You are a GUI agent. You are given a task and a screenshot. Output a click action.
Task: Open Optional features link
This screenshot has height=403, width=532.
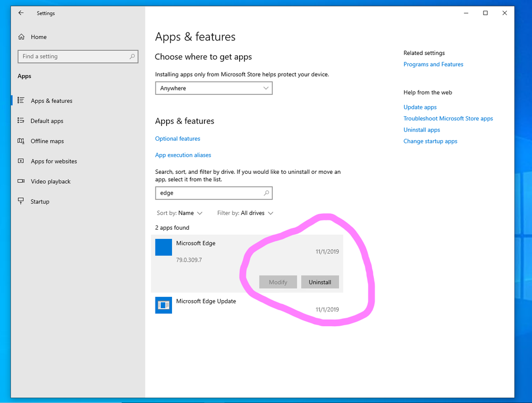[177, 139]
